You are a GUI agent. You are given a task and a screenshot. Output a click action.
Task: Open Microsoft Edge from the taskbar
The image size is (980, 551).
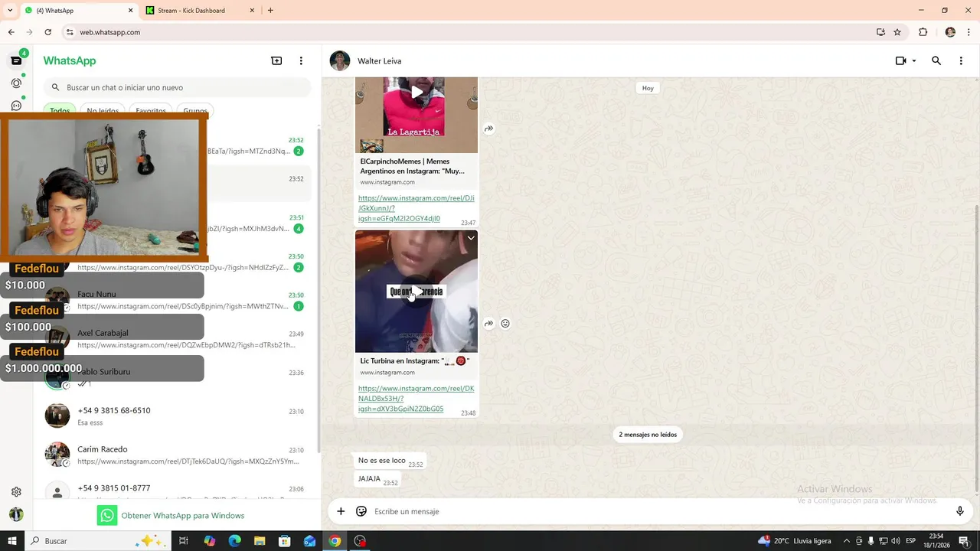pos(235,541)
